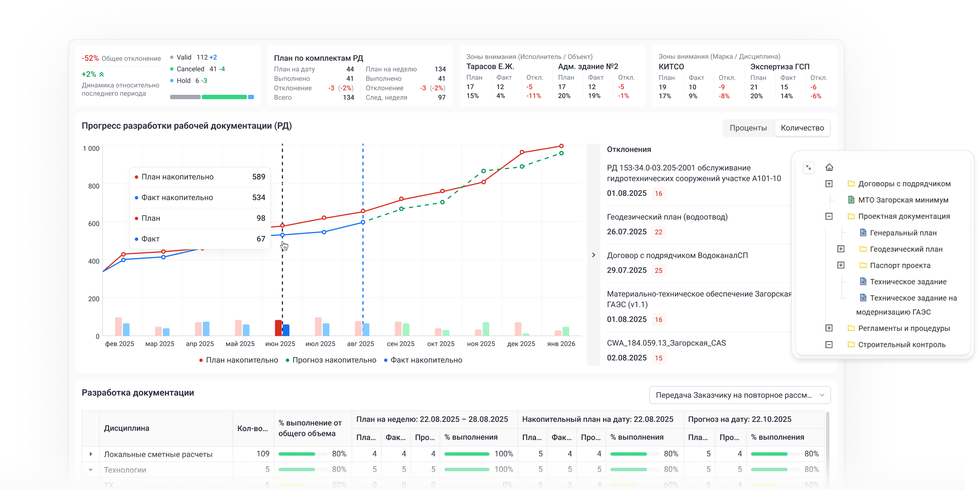
Task: Expand the Локальные сметные расчеты table row
Action: (91, 454)
